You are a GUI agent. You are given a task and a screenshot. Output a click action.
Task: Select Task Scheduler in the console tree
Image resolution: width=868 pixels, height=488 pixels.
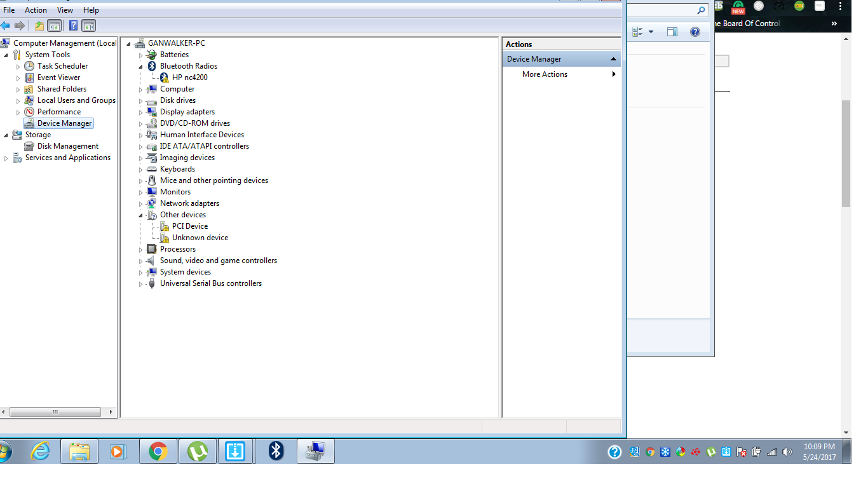pos(62,66)
